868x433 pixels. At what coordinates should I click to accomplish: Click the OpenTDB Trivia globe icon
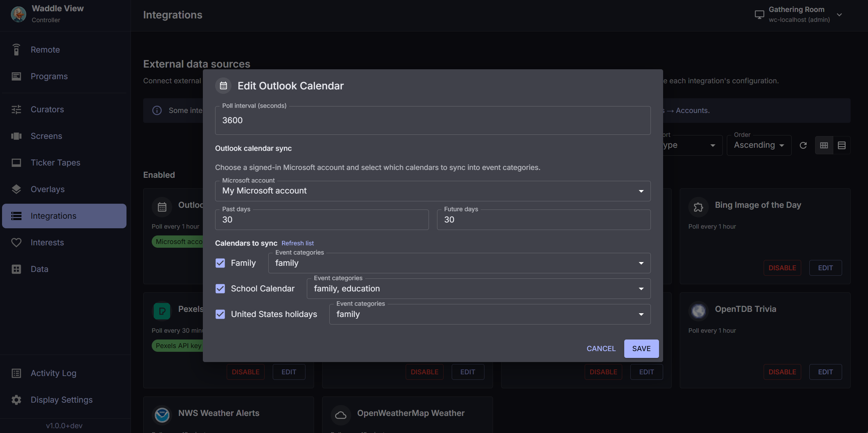pyautogui.click(x=698, y=311)
